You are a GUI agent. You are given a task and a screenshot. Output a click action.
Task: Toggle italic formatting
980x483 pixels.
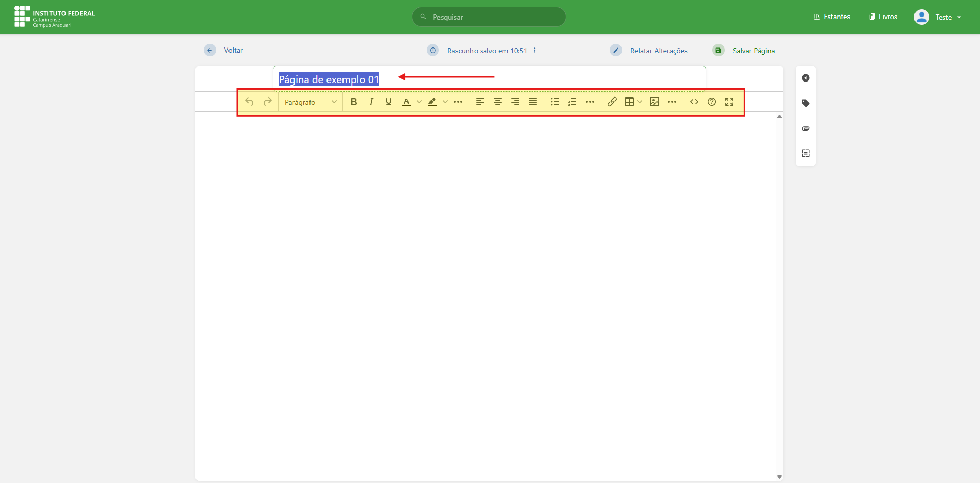click(x=371, y=102)
